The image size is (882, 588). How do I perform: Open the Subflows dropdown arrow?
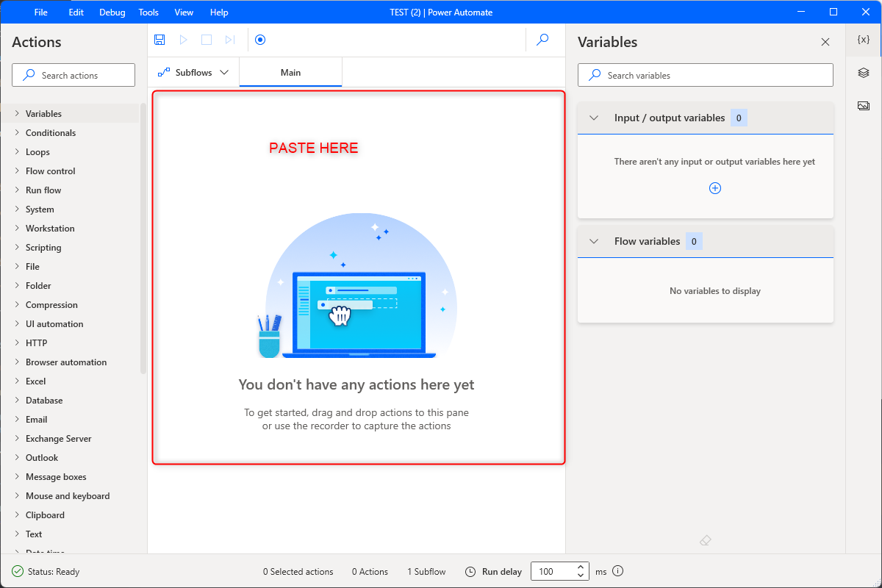coord(224,72)
